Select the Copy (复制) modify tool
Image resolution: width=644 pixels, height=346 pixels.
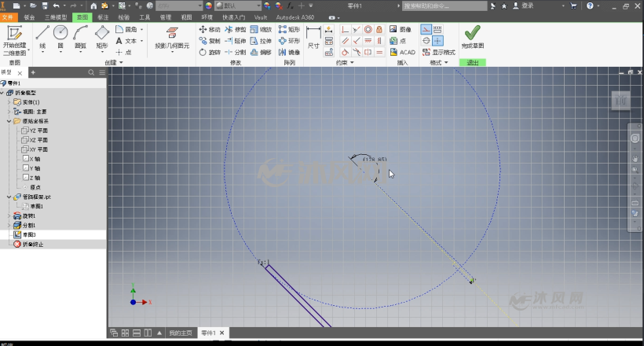coord(210,41)
